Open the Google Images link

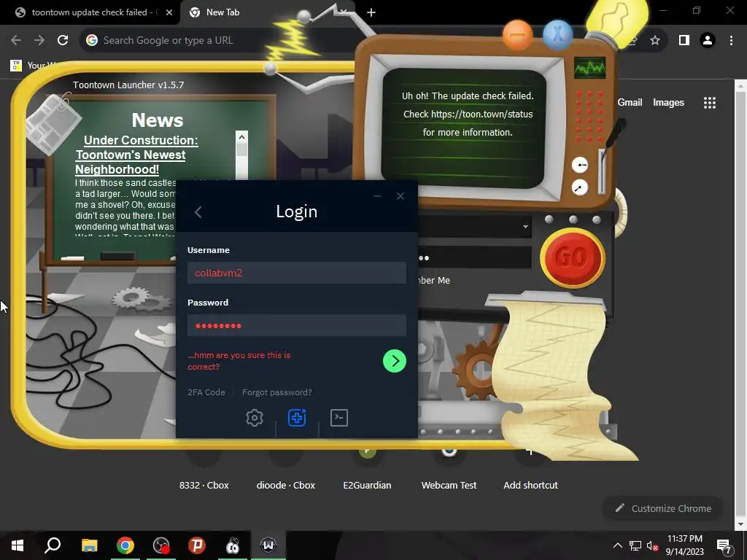click(x=668, y=102)
